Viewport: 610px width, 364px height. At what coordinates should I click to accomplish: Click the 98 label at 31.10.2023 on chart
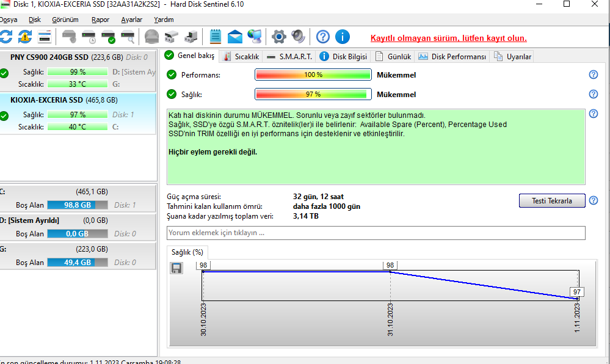click(390, 265)
